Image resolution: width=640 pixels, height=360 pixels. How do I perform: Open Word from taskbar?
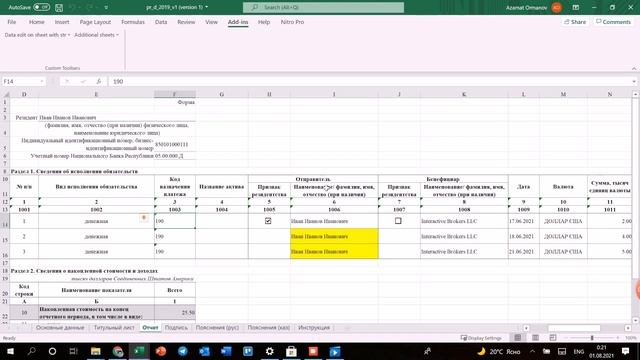click(226, 351)
